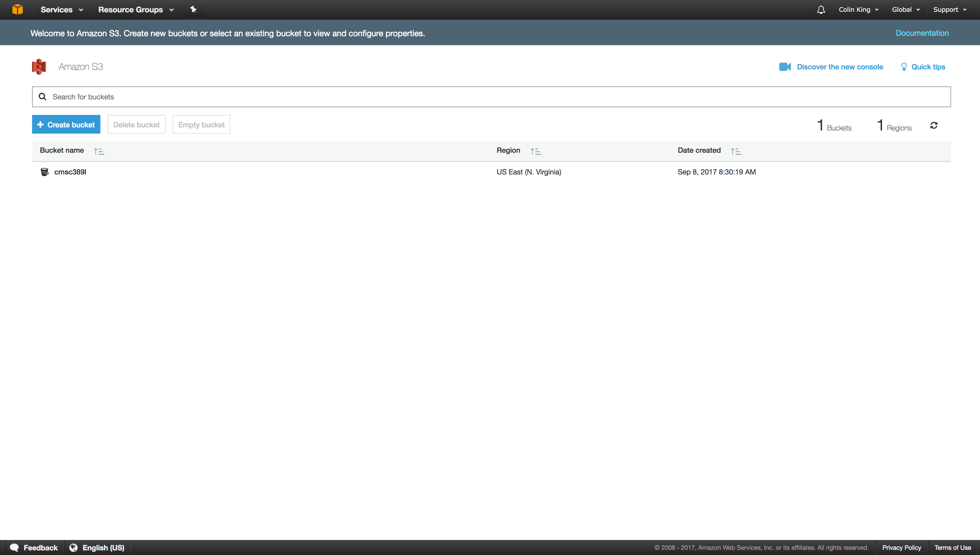Sort by Bucket name column icon
The image size is (980, 555).
click(x=99, y=151)
